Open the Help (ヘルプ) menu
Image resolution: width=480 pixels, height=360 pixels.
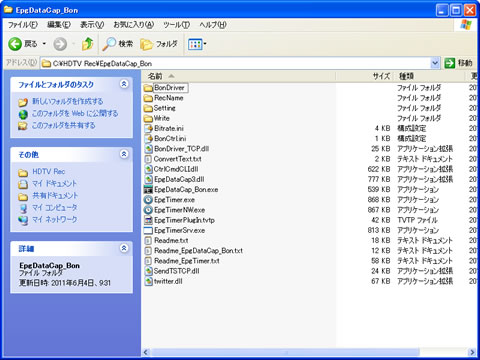coord(213,25)
